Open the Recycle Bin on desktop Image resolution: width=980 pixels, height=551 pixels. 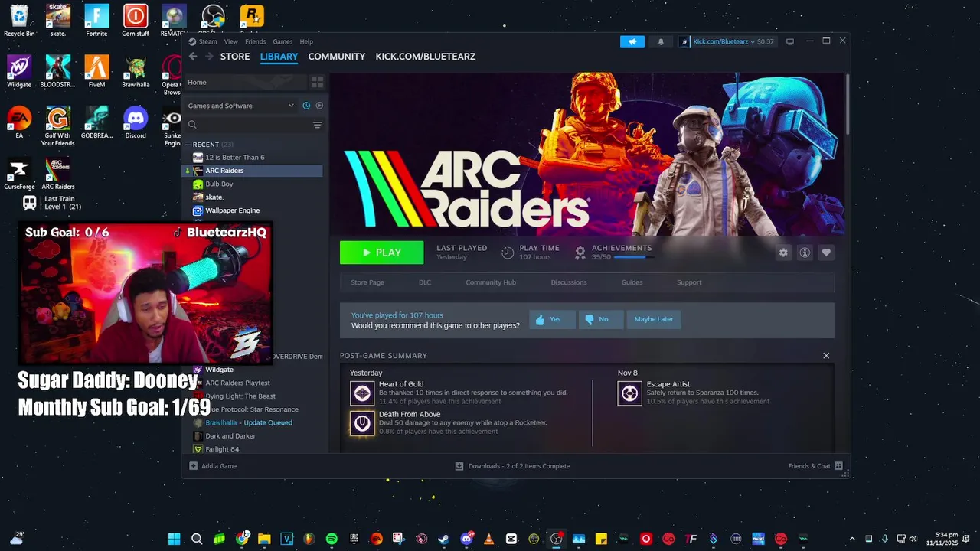pyautogui.click(x=19, y=21)
